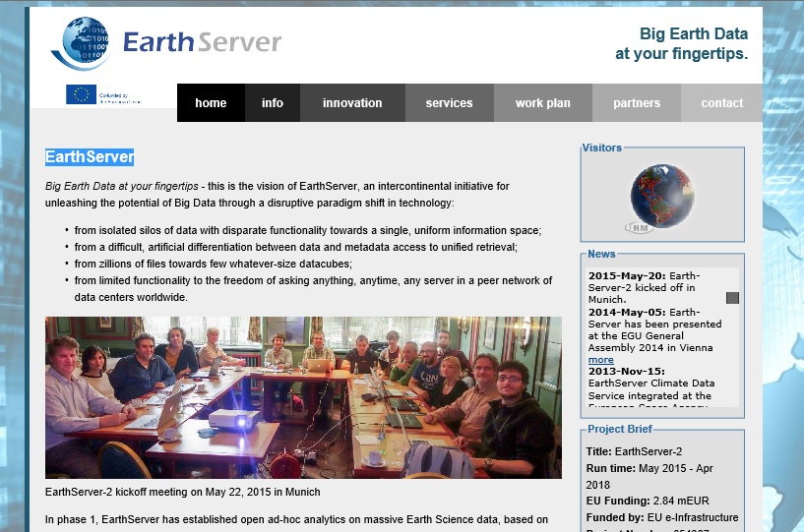804x532 pixels.
Task: Click the bullet about limited functionality and peer network
Action: (313, 289)
